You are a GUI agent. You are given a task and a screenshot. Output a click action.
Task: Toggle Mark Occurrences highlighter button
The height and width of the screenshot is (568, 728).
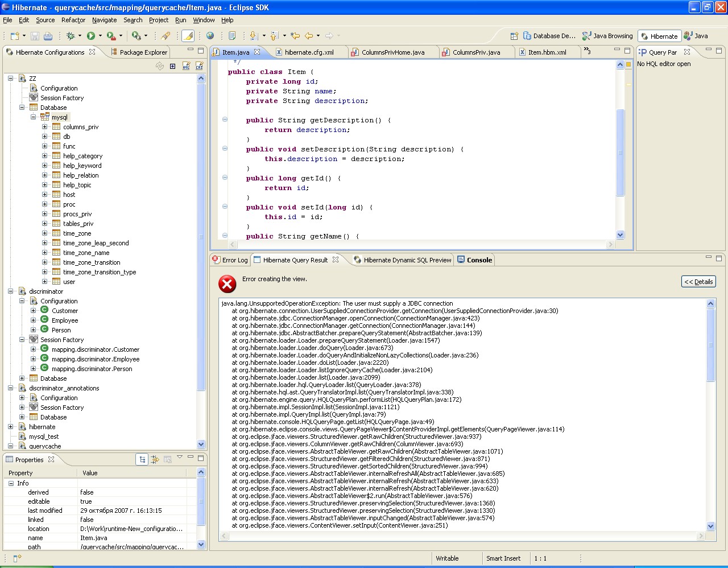[x=188, y=36]
